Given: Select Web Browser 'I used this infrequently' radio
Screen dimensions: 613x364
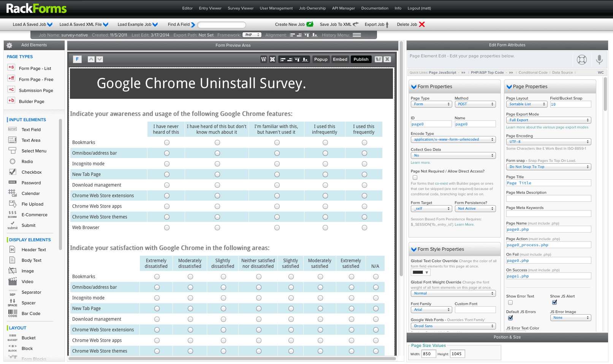Looking at the screenshot, I should pyautogui.click(x=325, y=228).
